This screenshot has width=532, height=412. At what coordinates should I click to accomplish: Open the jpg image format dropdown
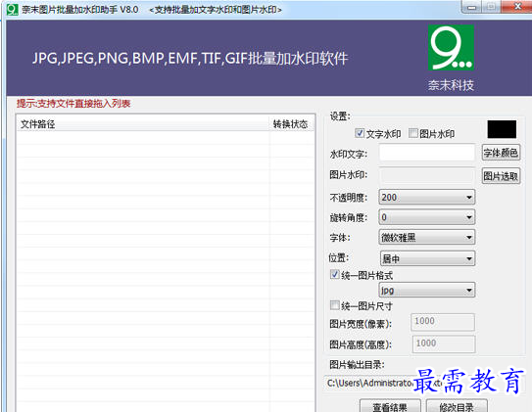pos(427,290)
